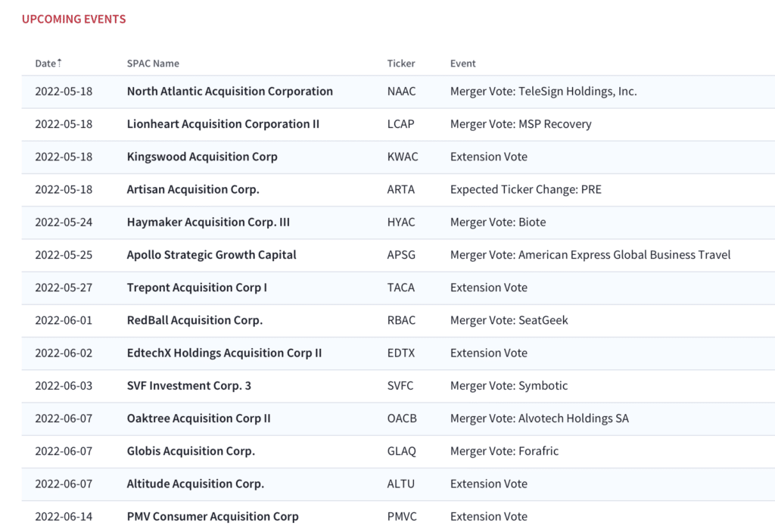
Task: Open Altitude Acquisition Corp. entry
Action: tap(195, 484)
